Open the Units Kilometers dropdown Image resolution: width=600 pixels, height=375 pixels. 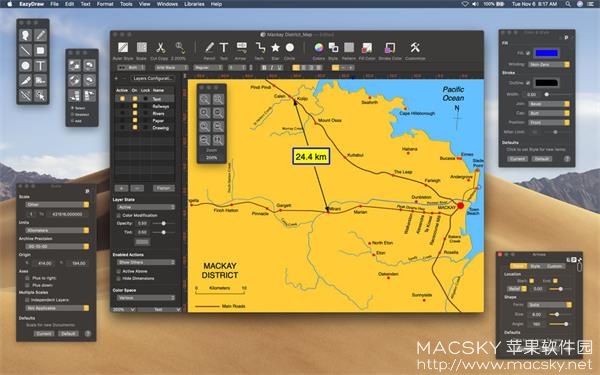coord(57,230)
